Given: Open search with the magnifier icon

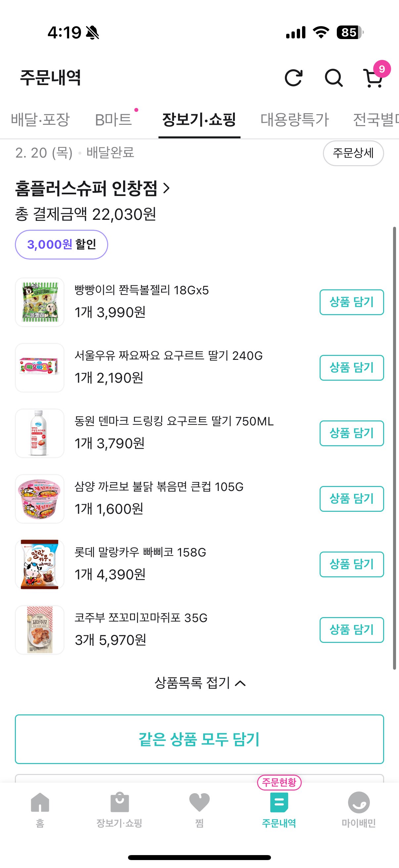Looking at the screenshot, I should point(333,78).
